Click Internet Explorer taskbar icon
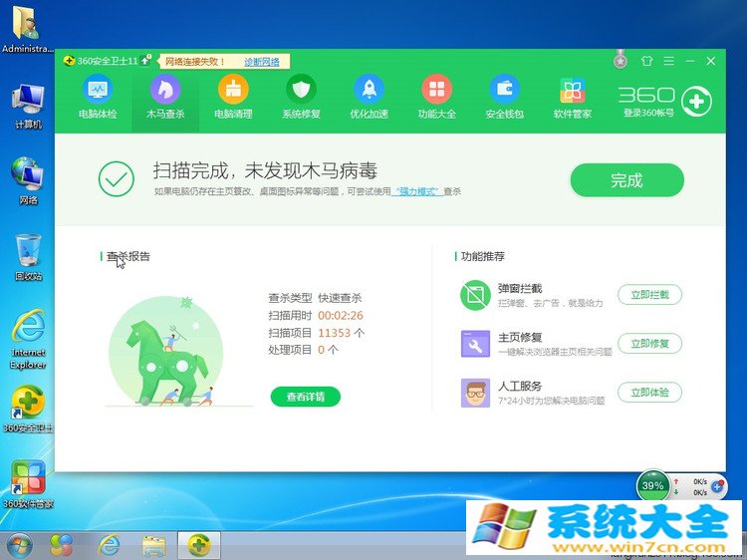 pos(110,545)
